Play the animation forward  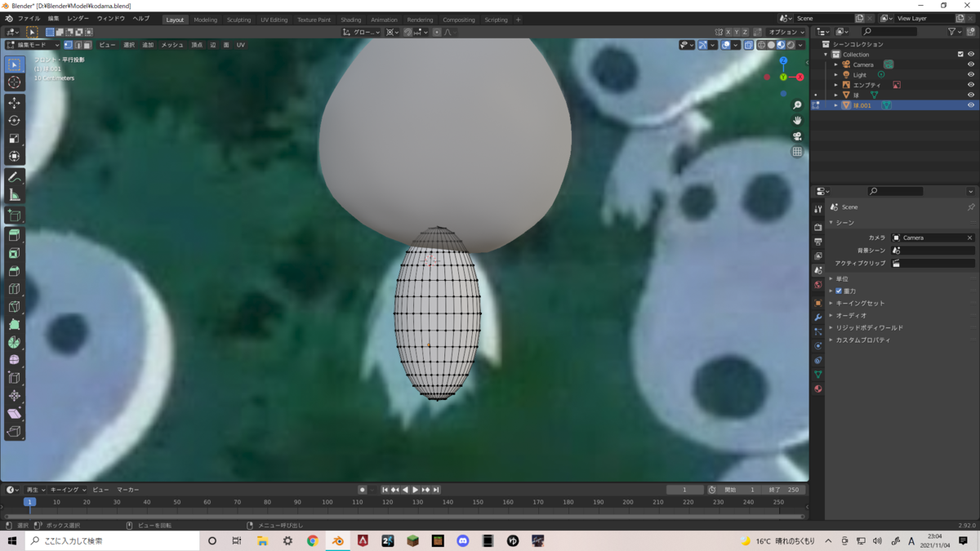[x=415, y=490]
